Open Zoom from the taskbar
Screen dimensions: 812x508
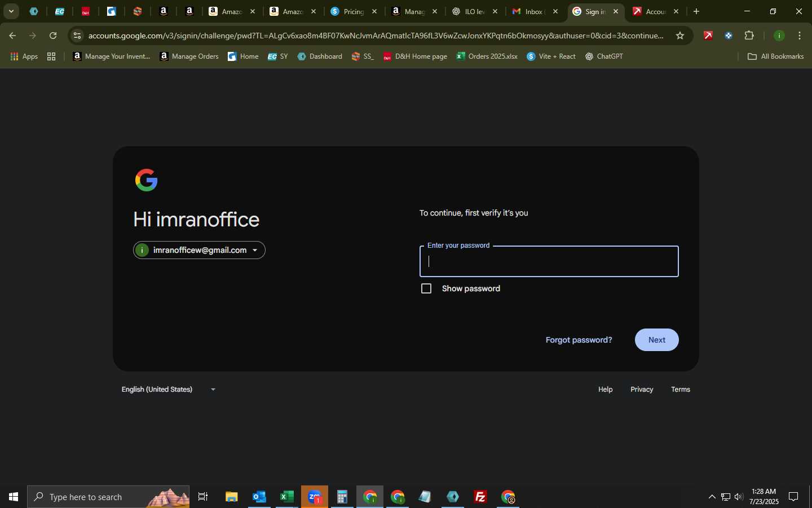(315, 497)
